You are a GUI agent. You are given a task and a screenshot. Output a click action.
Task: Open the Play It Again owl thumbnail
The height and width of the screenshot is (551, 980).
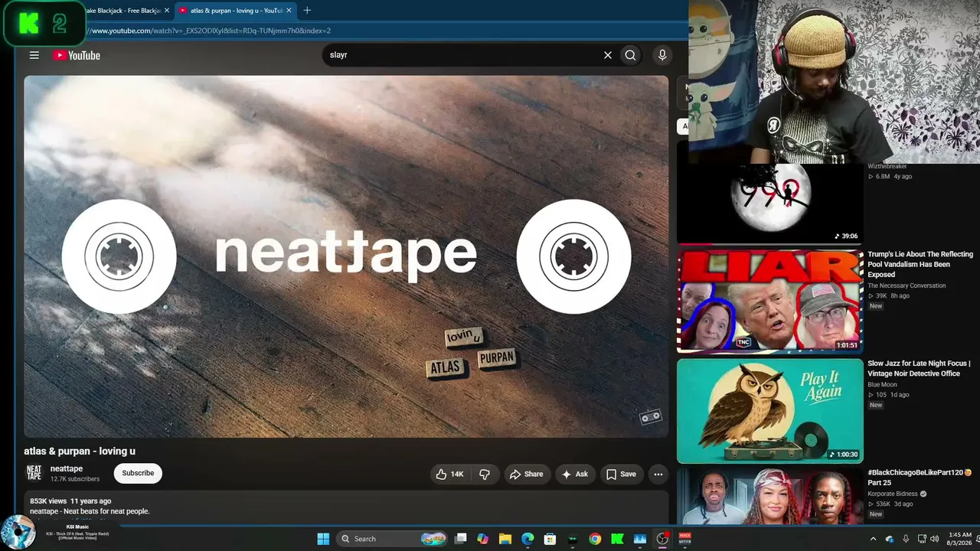(769, 411)
